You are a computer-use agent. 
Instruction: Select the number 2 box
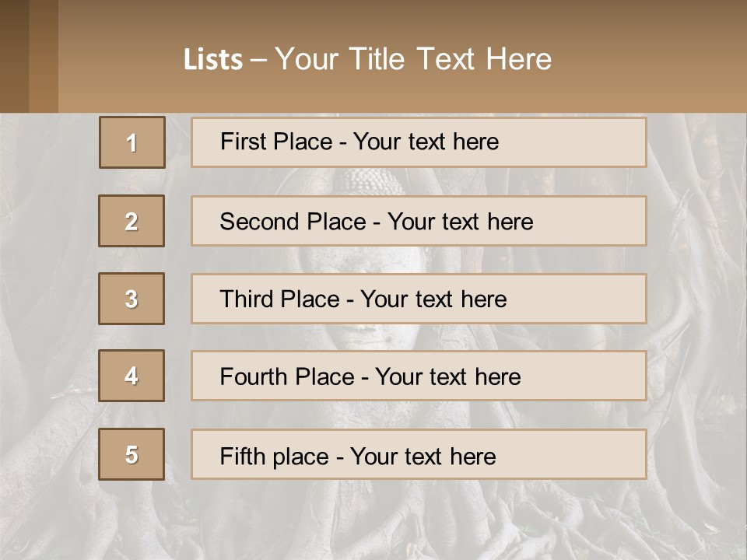132,221
